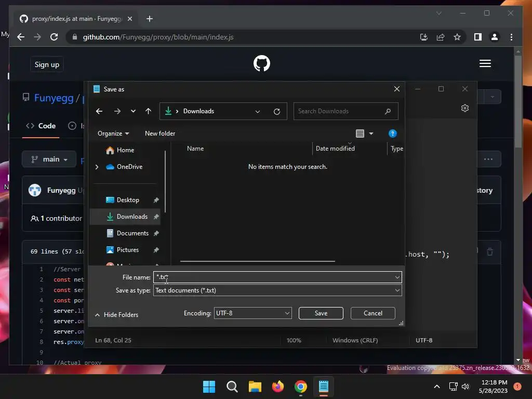532x399 pixels.
Task: Click the search magnifier in Save as dialog
Action: (388, 111)
